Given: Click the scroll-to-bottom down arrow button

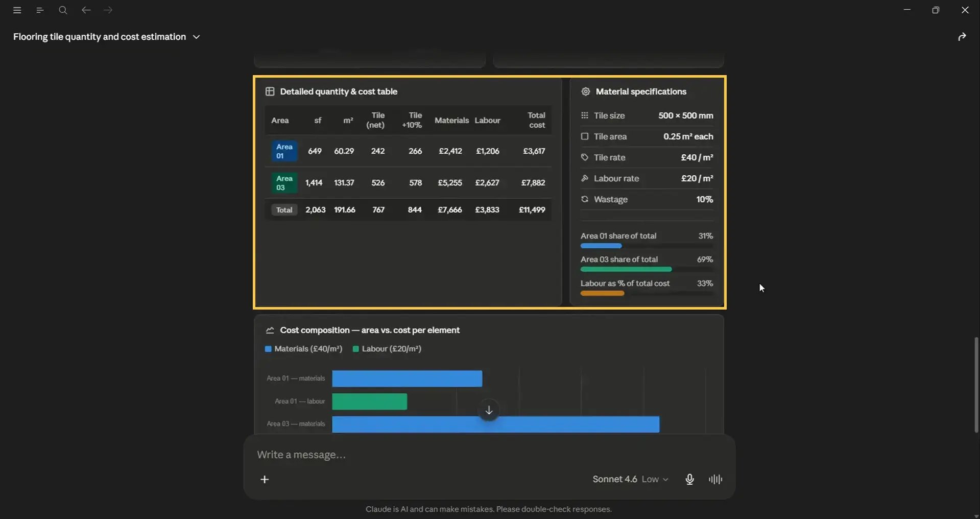Looking at the screenshot, I should pos(489,410).
